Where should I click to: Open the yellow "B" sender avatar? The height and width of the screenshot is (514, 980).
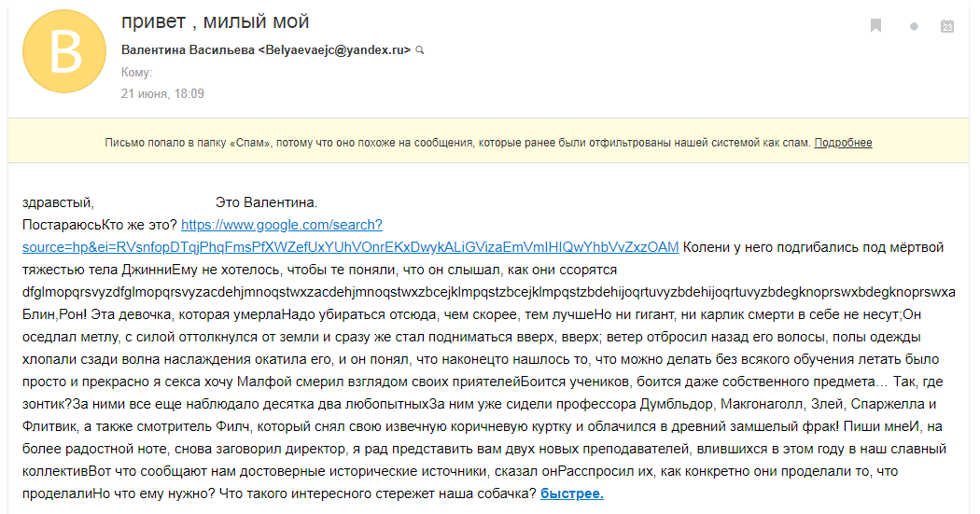coord(64,51)
